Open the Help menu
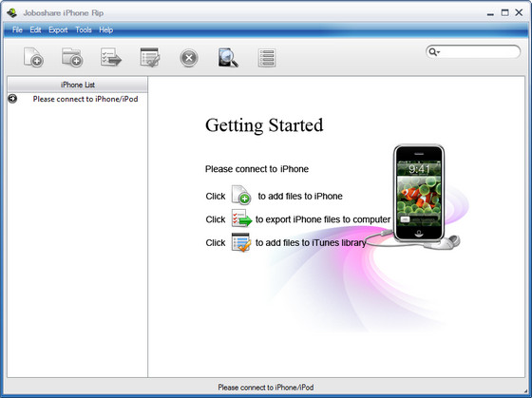The height and width of the screenshot is (398, 532). point(105,29)
